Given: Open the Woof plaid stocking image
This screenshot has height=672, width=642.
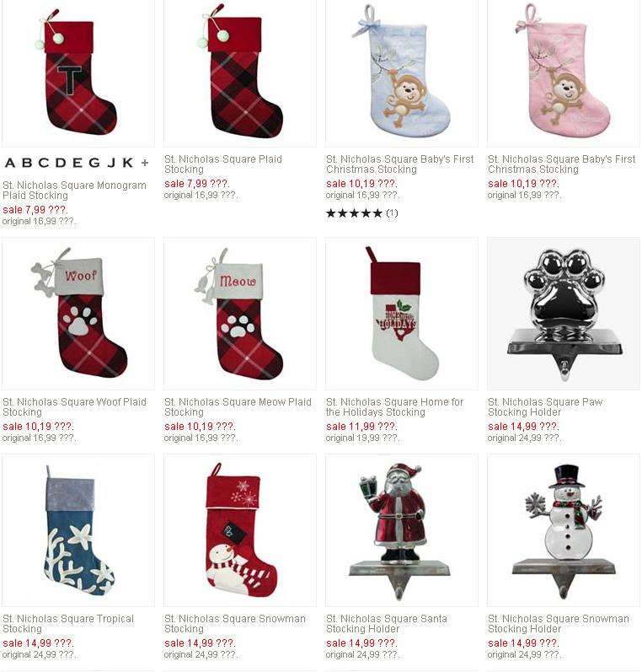Looking at the screenshot, I should [x=78, y=314].
